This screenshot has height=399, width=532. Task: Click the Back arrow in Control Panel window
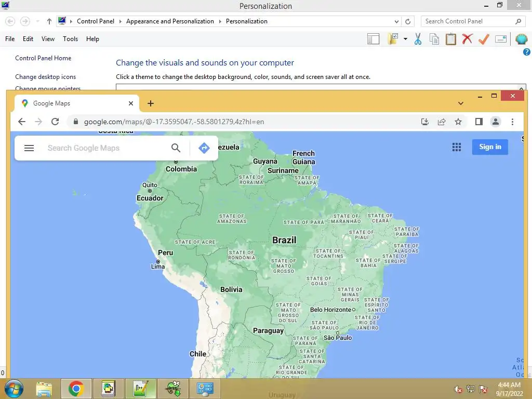[x=10, y=21]
